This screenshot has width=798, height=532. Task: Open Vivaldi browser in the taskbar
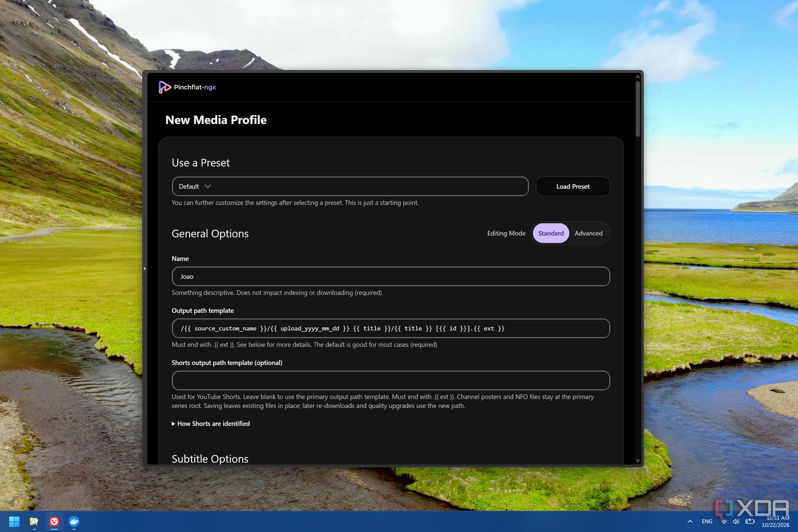54,521
